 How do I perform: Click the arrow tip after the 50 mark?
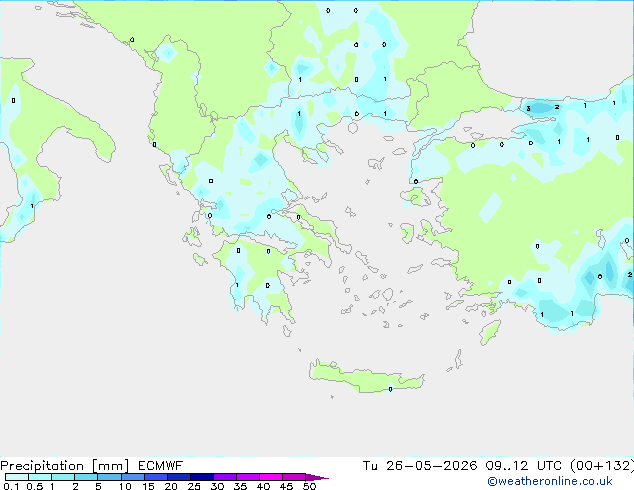tap(317, 477)
